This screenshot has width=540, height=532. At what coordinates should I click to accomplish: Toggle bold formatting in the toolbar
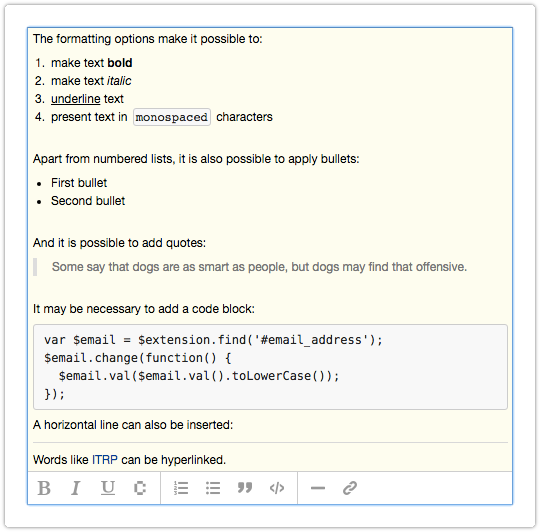44,488
